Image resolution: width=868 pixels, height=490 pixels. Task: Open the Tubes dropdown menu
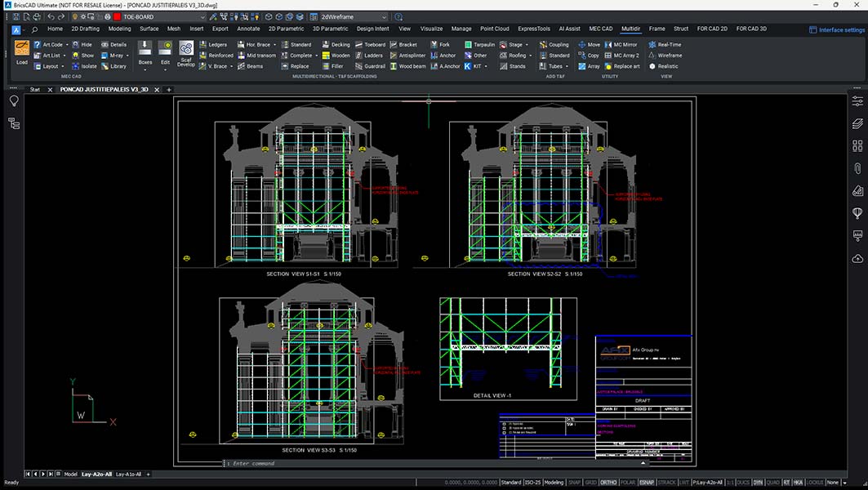[x=567, y=66]
